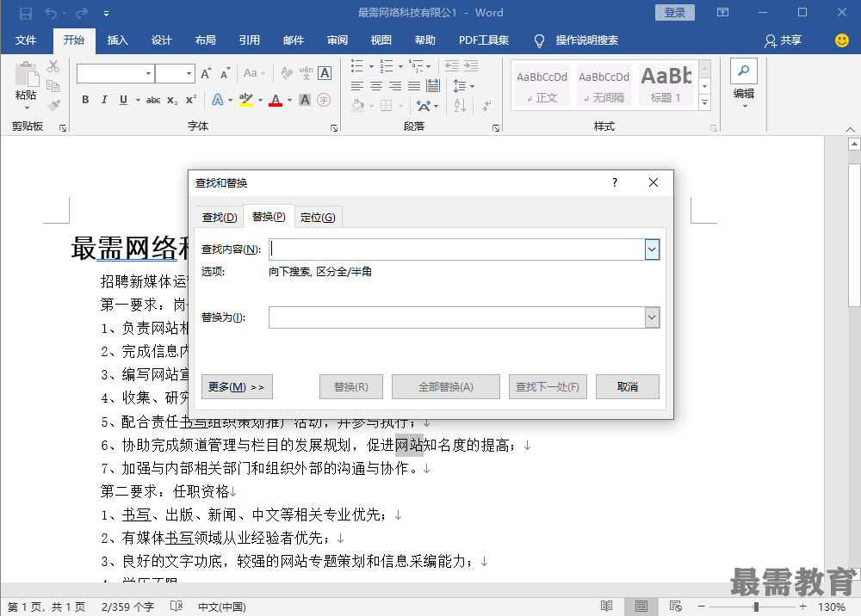Click the Increase Indent icon
861x616 pixels.
471,66
